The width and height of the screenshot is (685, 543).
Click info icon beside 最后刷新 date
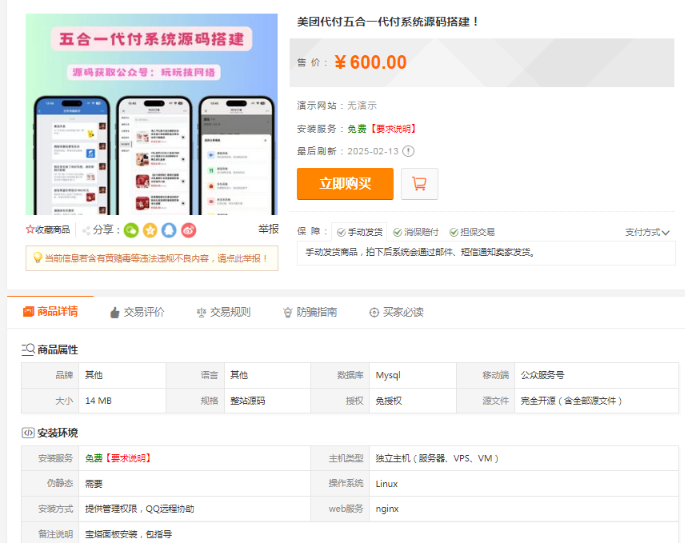point(408,151)
